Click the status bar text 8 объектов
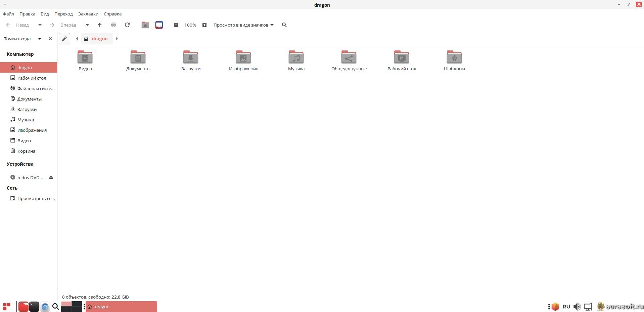 (x=95, y=297)
